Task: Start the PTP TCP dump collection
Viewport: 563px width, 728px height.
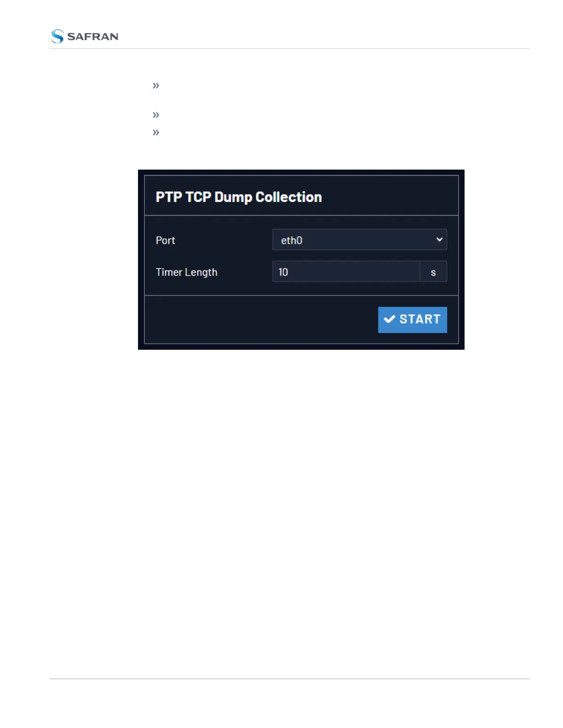Action: pyautogui.click(x=413, y=319)
